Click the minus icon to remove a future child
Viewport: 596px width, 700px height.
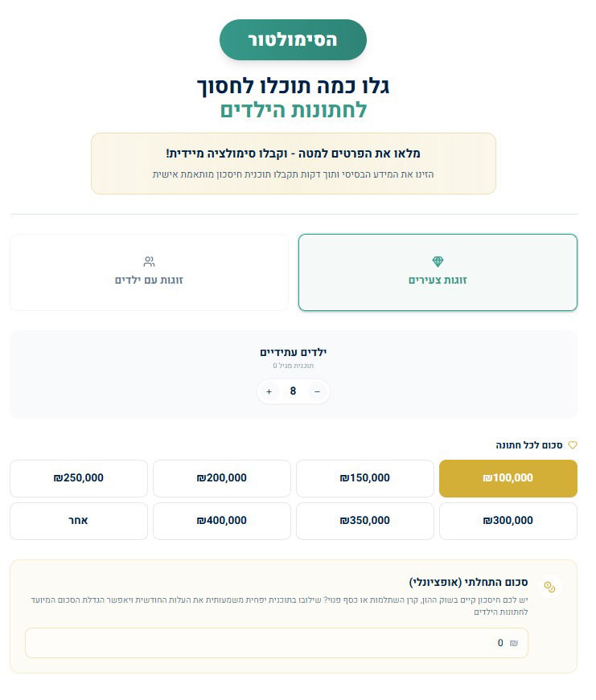coord(317,391)
